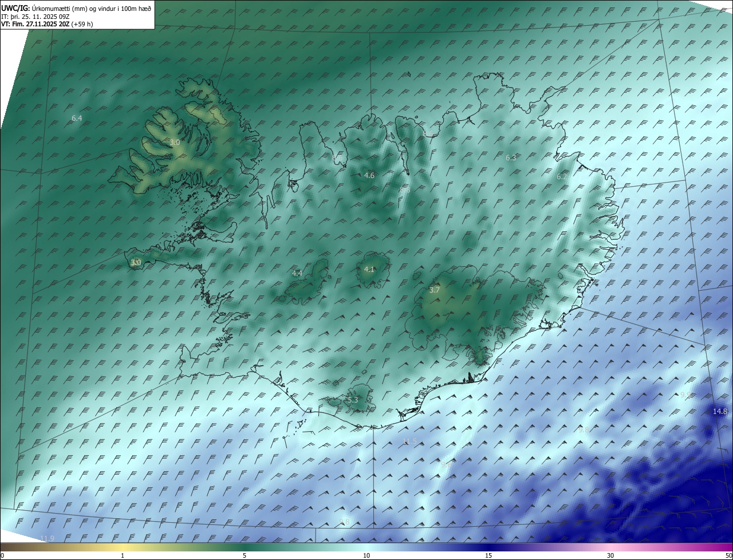Pick the pink legend color above tick 30
Screen dimensions: 733x560
coord(610,547)
